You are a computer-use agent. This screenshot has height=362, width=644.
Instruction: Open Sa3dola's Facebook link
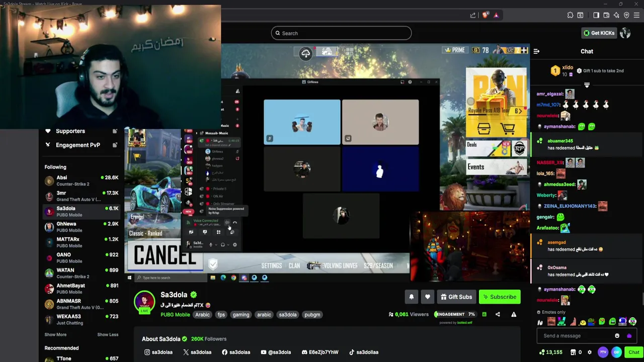[x=236, y=352]
